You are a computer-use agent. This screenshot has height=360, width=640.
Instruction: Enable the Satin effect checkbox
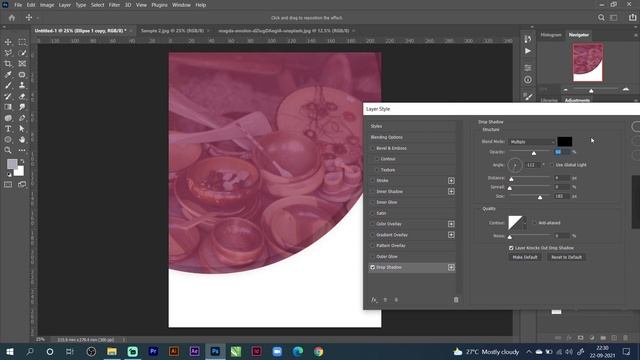[372, 213]
